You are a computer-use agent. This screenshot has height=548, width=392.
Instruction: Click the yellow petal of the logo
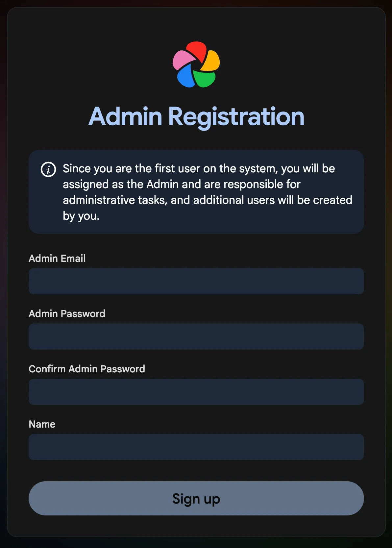tap(211, 61)
